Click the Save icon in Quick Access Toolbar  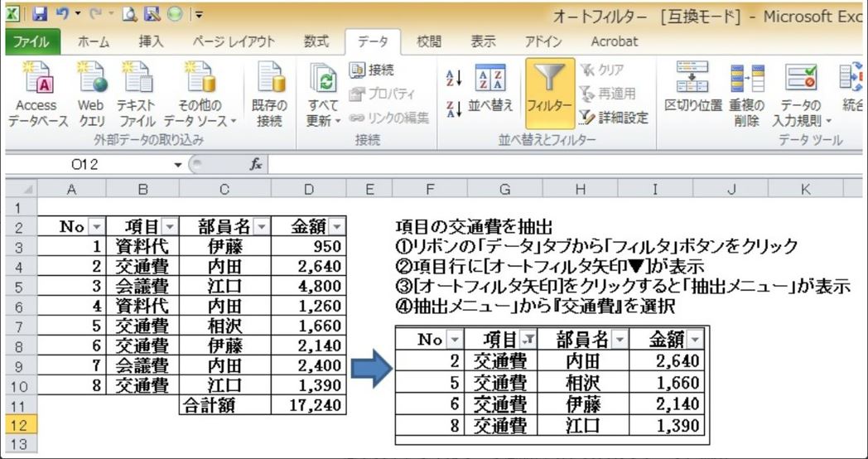coord(41,14)
